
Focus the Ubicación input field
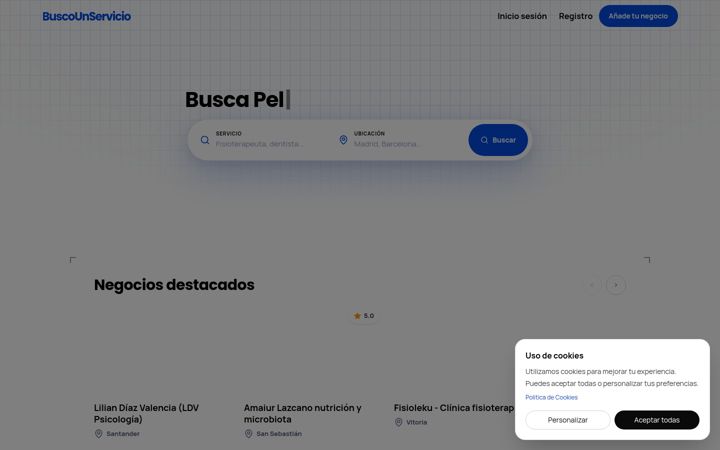[x=404, y=144]
